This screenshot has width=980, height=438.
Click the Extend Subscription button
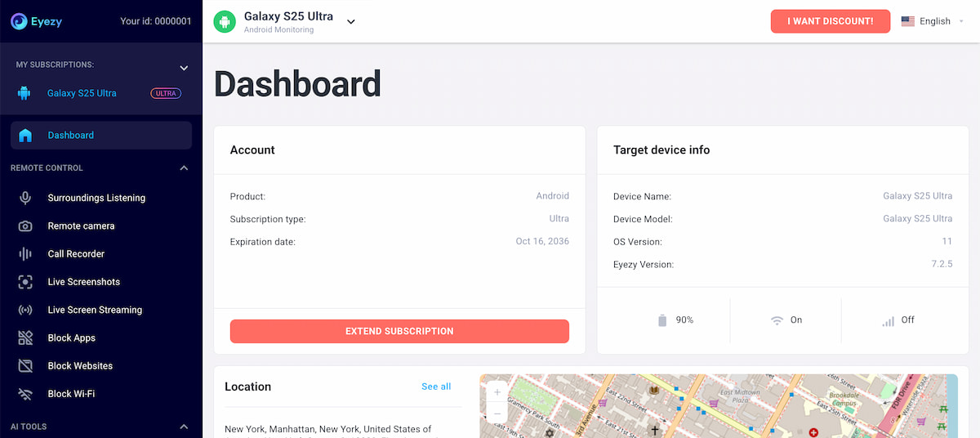[x=399, y=331]
